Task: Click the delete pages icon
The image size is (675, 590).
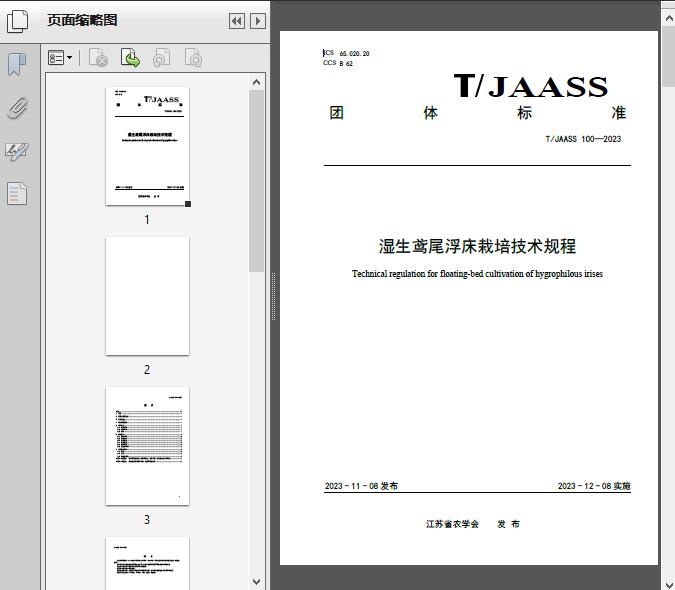Action: click(98, 57)
